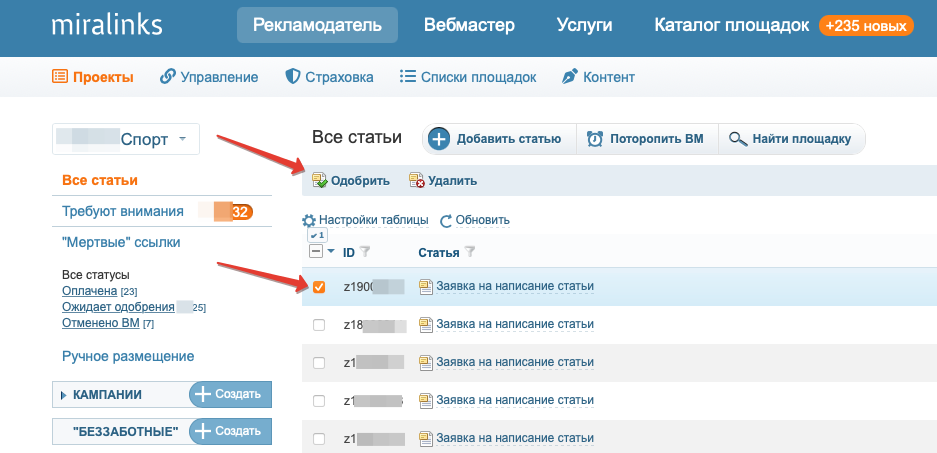
Task: Click the 32 attention counter badge
Action: 241,212
